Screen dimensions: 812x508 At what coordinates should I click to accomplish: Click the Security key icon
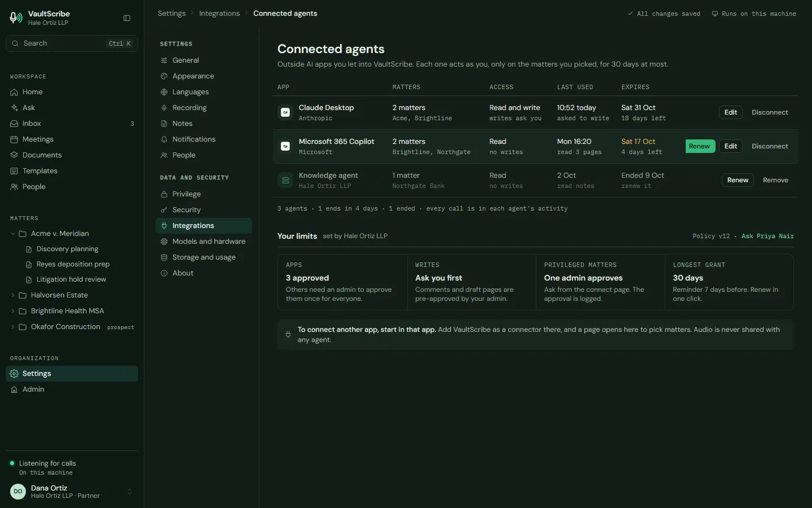[164, 210]
